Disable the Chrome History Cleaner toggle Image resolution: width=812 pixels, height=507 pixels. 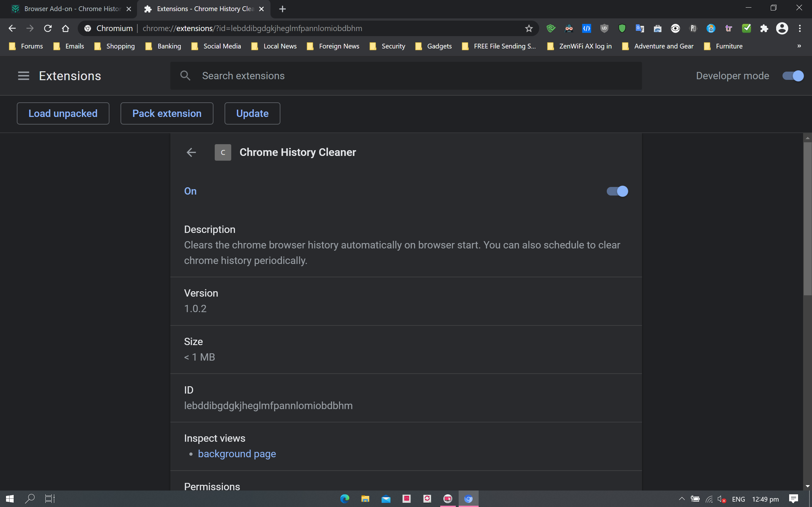click(x=617, y=191)
